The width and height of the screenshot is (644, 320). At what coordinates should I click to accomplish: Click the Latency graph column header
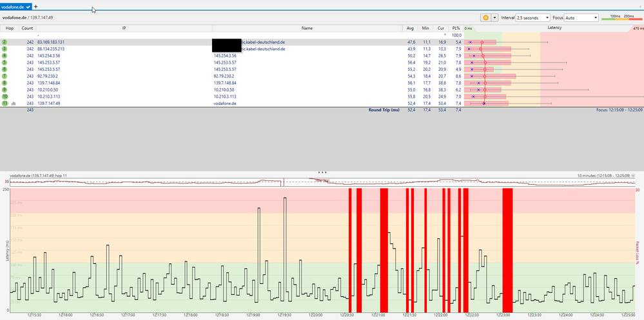(554, 28)
